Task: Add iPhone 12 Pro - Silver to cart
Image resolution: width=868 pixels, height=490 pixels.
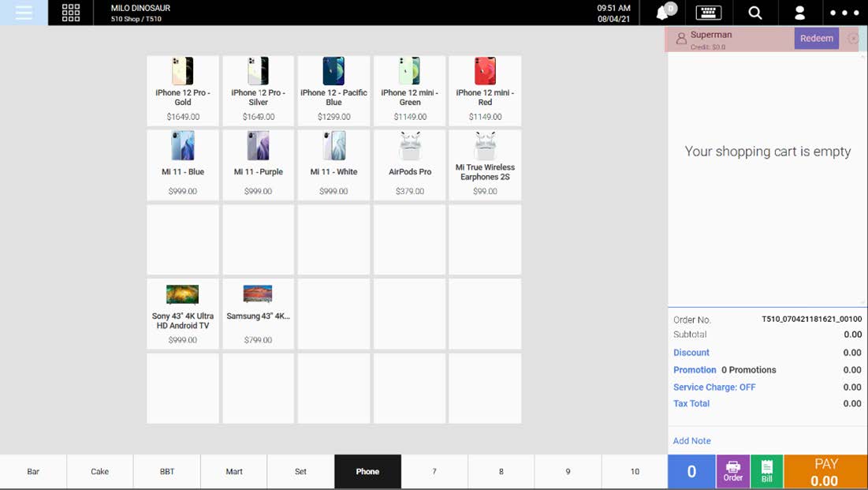Action: pos(258,91)
